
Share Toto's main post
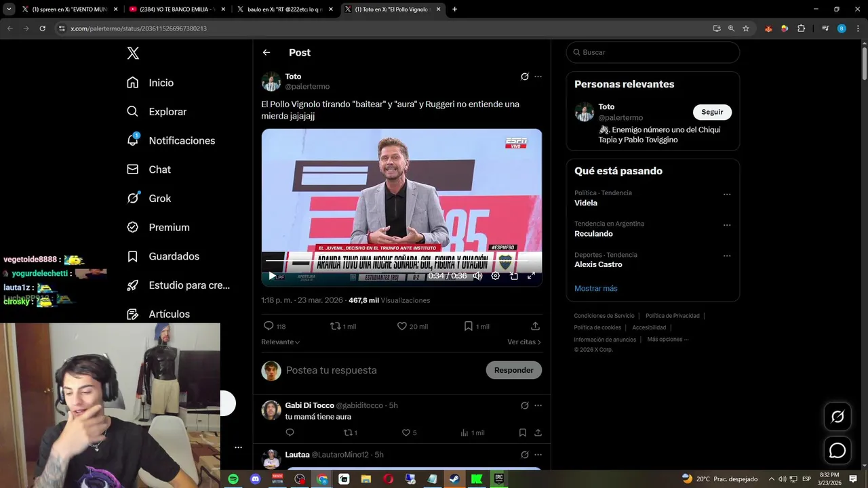(x=535, y=326)
